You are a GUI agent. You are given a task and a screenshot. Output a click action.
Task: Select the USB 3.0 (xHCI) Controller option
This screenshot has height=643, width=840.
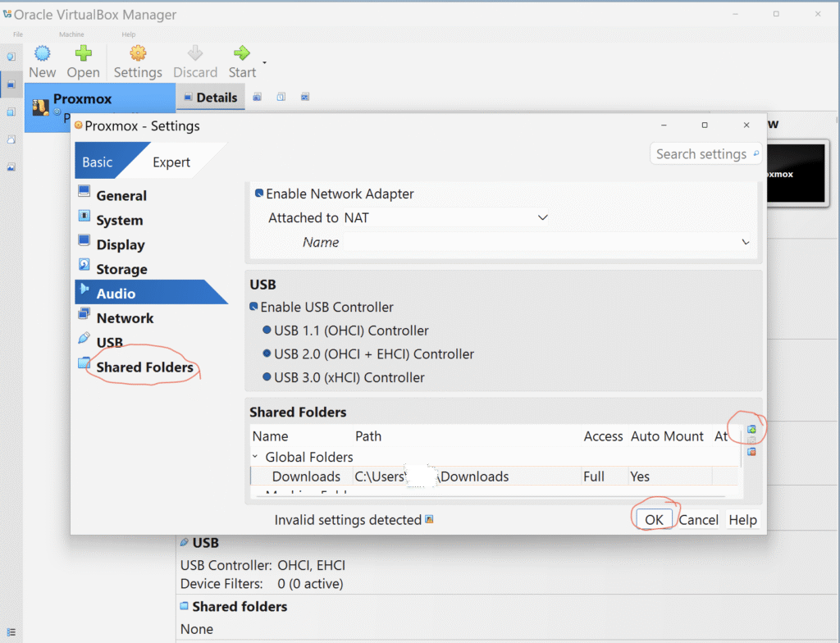[x=267, y=378]
